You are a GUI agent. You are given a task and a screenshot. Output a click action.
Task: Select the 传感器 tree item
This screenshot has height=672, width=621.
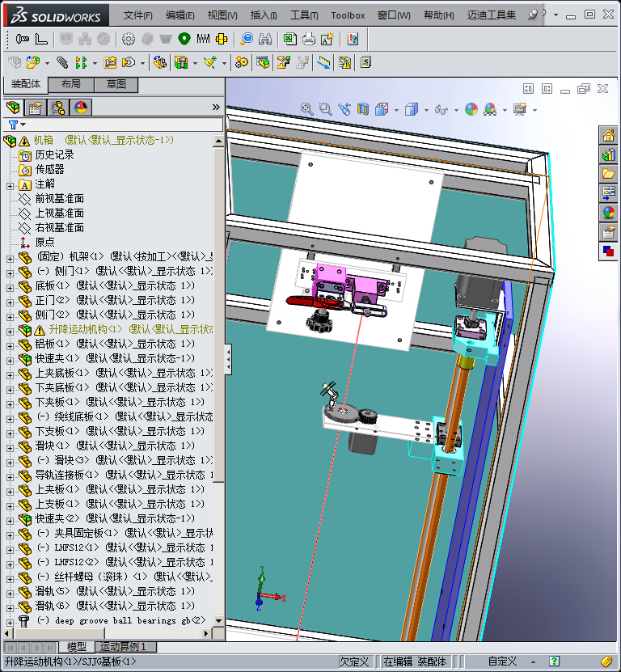49,169
